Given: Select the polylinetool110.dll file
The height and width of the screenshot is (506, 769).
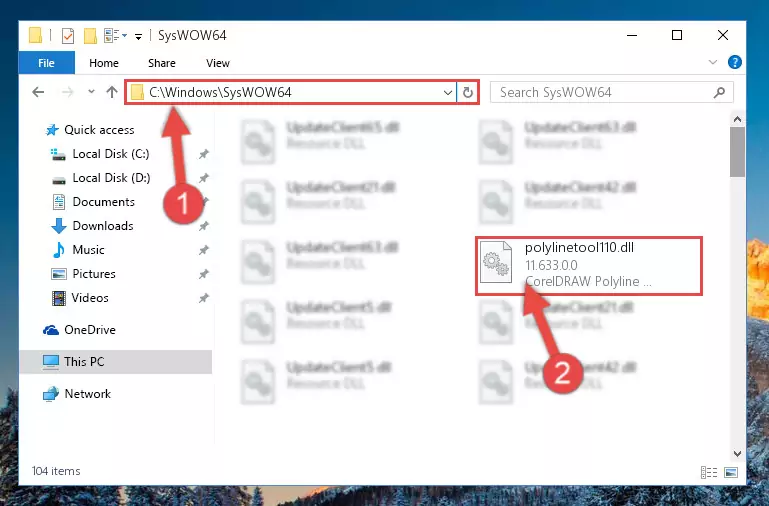Looking at the screenshot, I should 589,266.
